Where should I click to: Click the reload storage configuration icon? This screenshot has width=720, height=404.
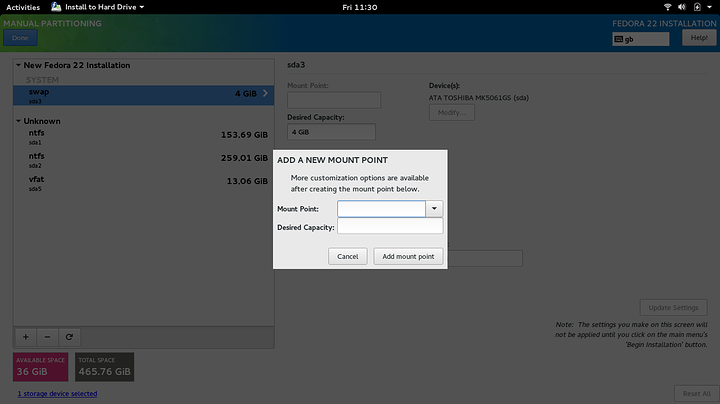70,337
